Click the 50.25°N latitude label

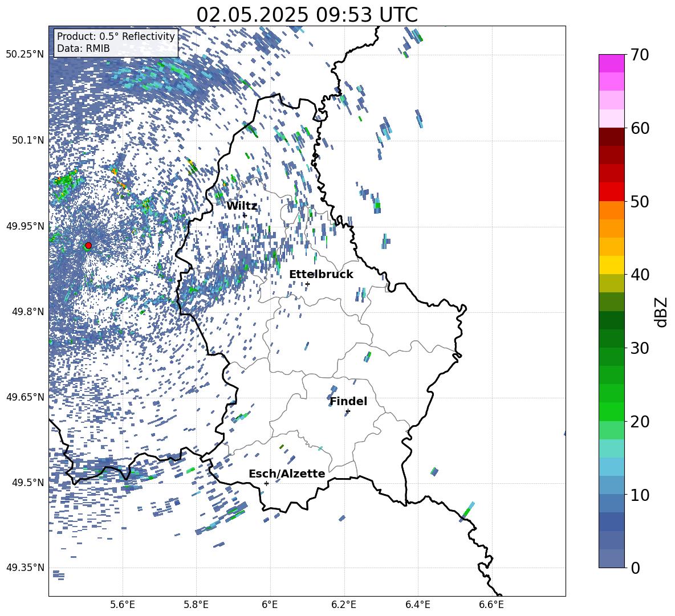(x=25, y=55)
